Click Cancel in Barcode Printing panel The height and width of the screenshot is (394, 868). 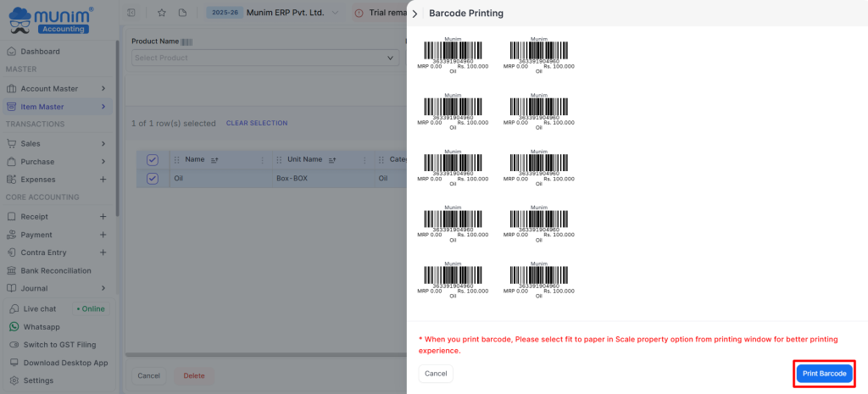click(x=436, y=374)
